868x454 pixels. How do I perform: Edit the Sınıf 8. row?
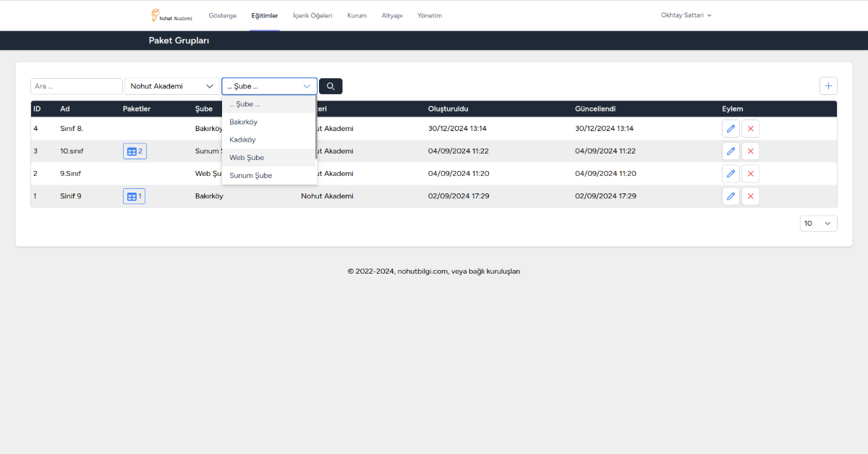[x=731, y=129]
